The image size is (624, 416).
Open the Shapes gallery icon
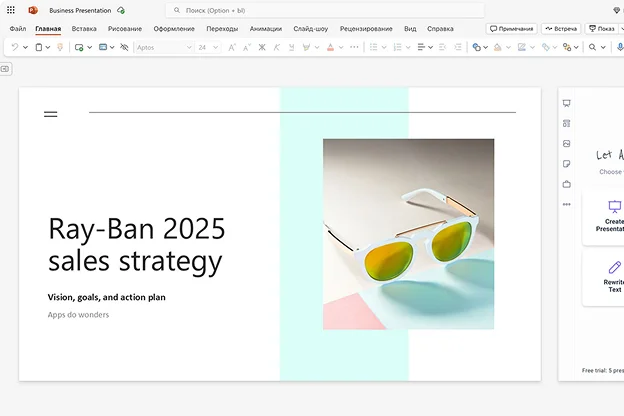(476, 47)
